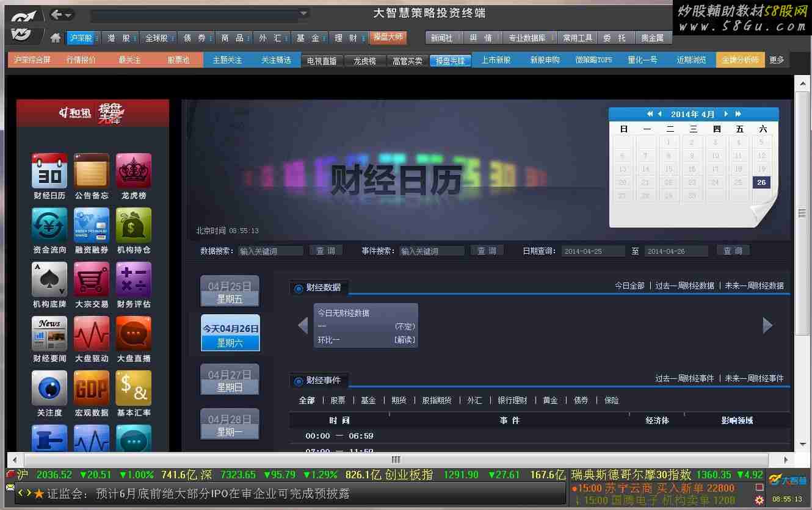Open the 龙虎榜 crown icon in the sidebar
This screenshot has width=812, height=510.
(x=134, y=171)
